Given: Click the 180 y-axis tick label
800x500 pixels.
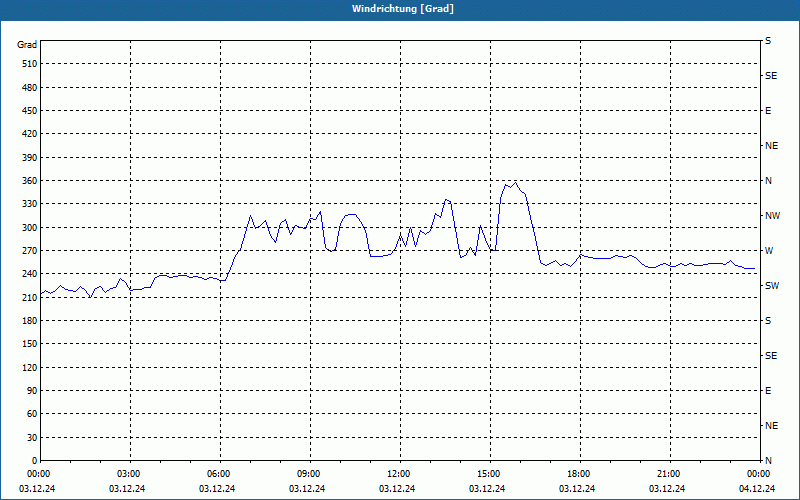Looking at the screenshot, I should [30, 321].
